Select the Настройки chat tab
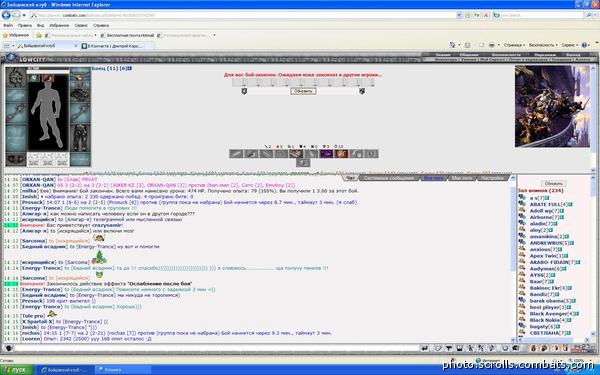Screen dimensions: 600x375 (492, 178)
